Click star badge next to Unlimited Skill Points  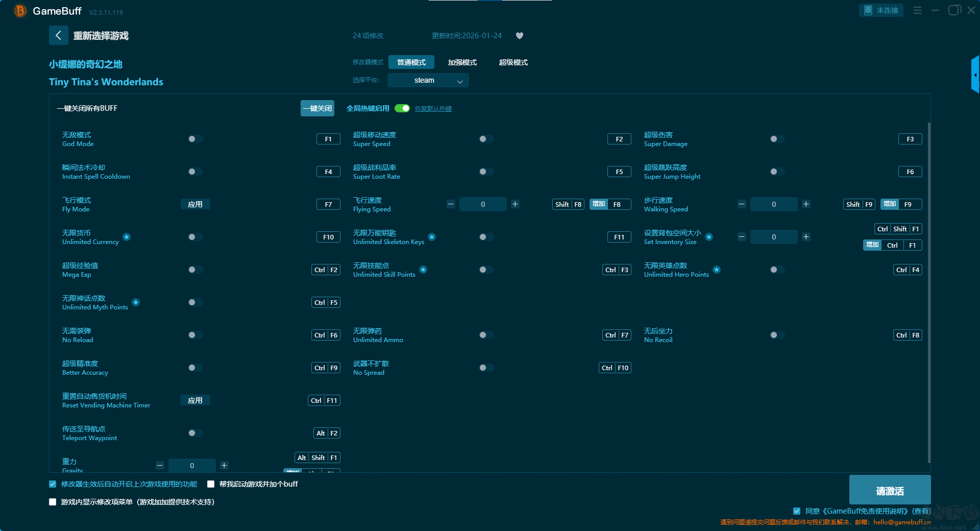tap(423, 270)
